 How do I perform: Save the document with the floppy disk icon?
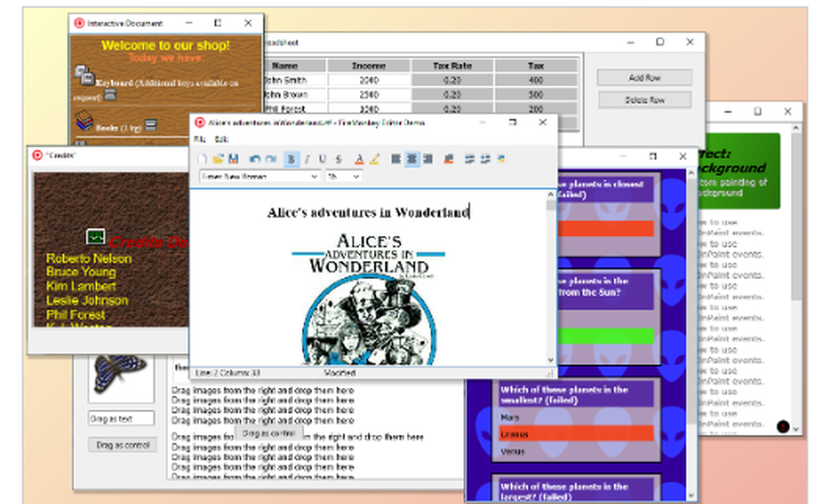(x=234, y=159)
